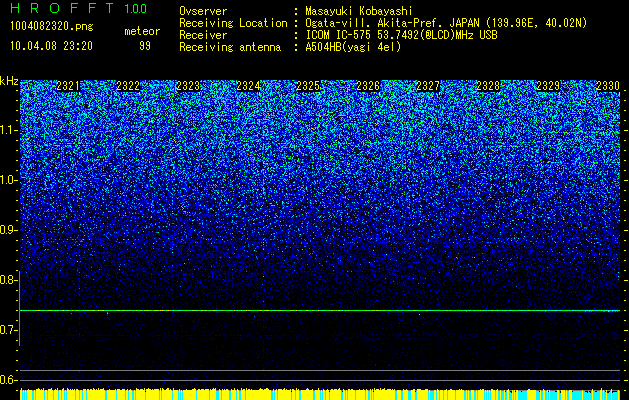Click the meteor count value 99
This screenshot has height=400, width=629.
(145, 46)
